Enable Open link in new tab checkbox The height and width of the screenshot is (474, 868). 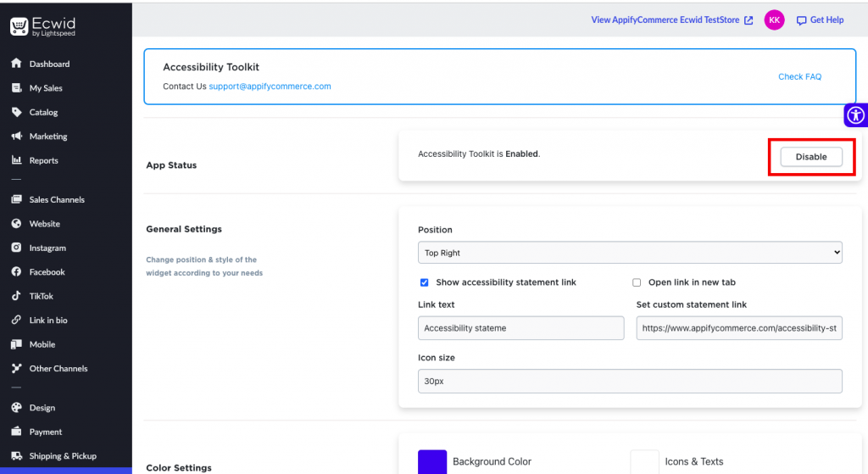pos(637,282)
